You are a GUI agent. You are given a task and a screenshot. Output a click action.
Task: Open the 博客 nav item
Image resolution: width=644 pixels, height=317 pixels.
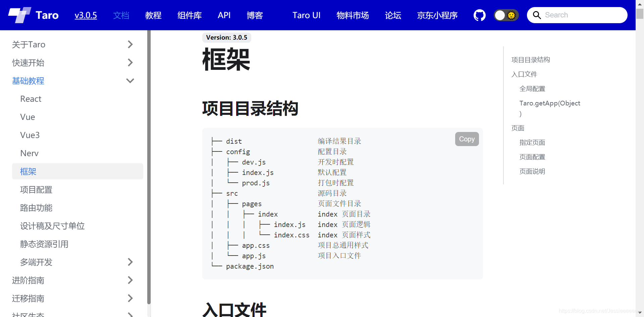[x=255, y=15]
